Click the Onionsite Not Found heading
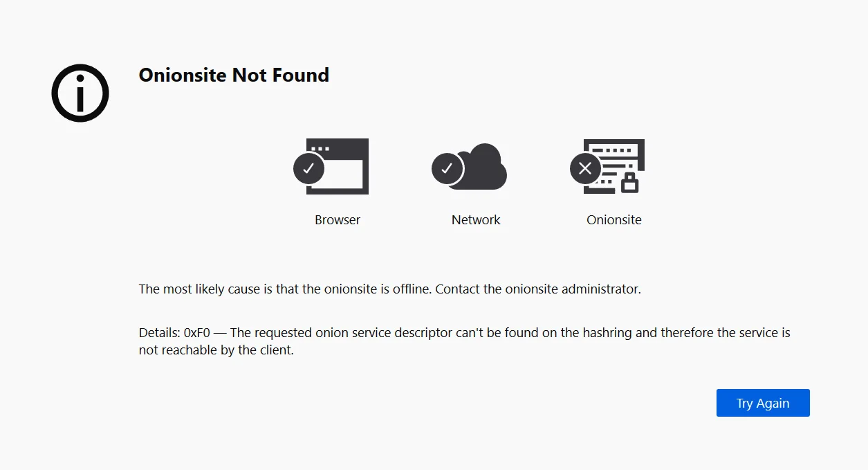 tap(234, 75)
